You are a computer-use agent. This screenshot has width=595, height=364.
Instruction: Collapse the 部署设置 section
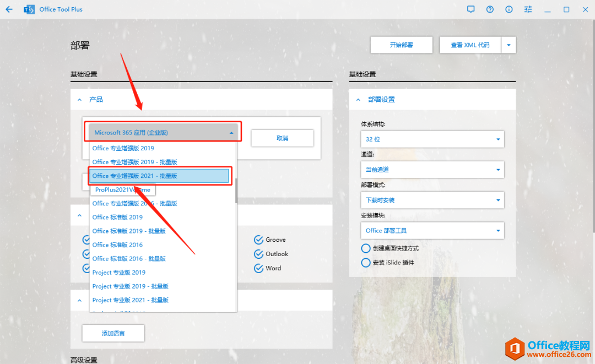[358, 100]
